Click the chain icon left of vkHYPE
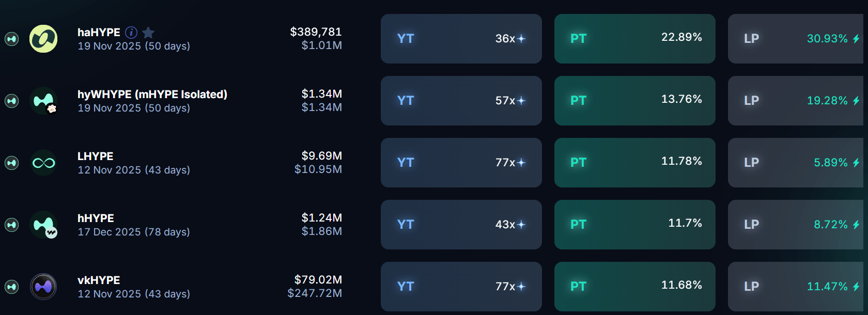 point(11,287)
